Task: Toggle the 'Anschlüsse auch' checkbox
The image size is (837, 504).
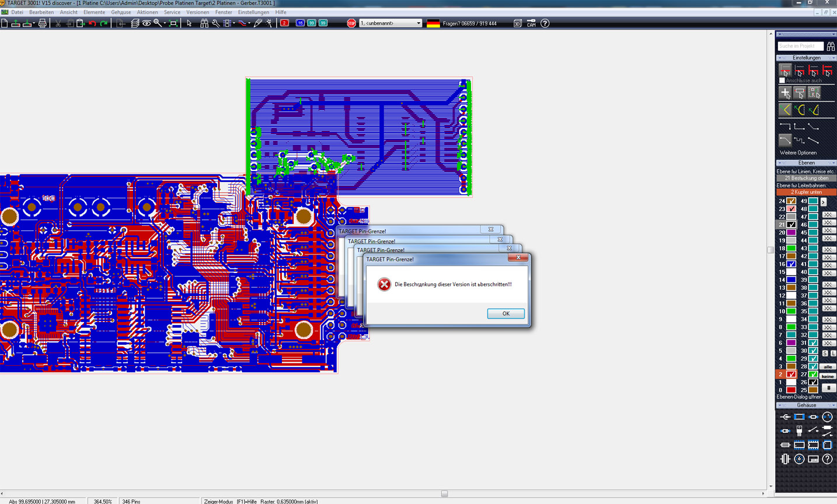Action: tap(782, 80)
